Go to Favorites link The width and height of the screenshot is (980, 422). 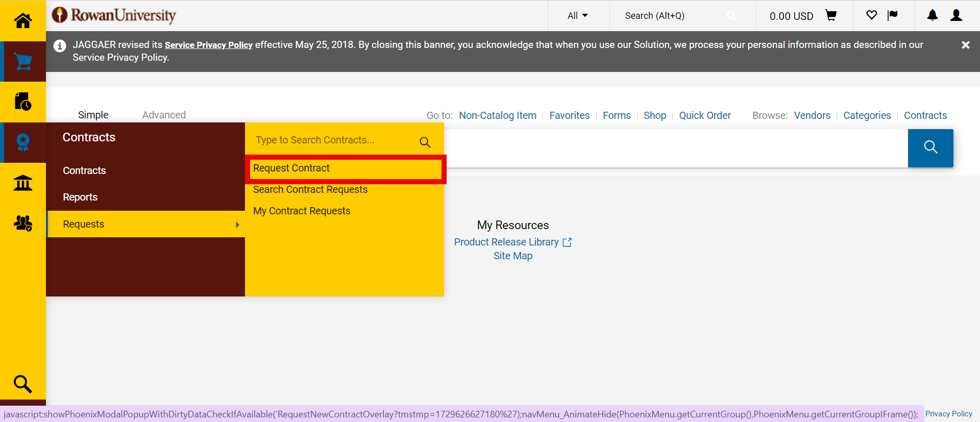click(x=570, y=115)
